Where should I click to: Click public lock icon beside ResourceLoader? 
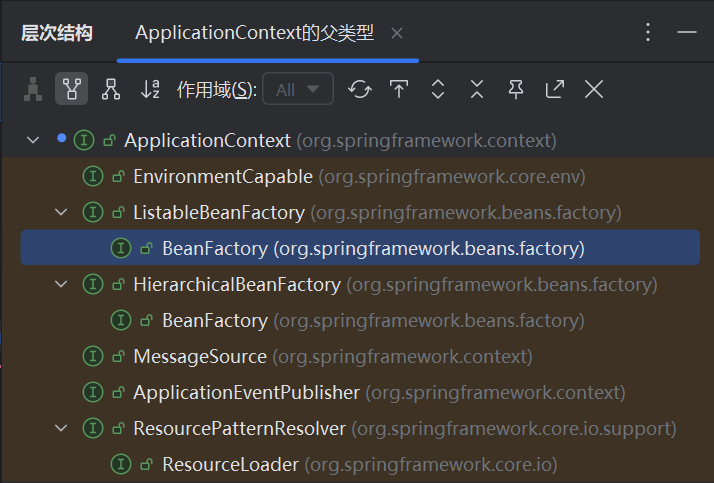pos(147,464)
